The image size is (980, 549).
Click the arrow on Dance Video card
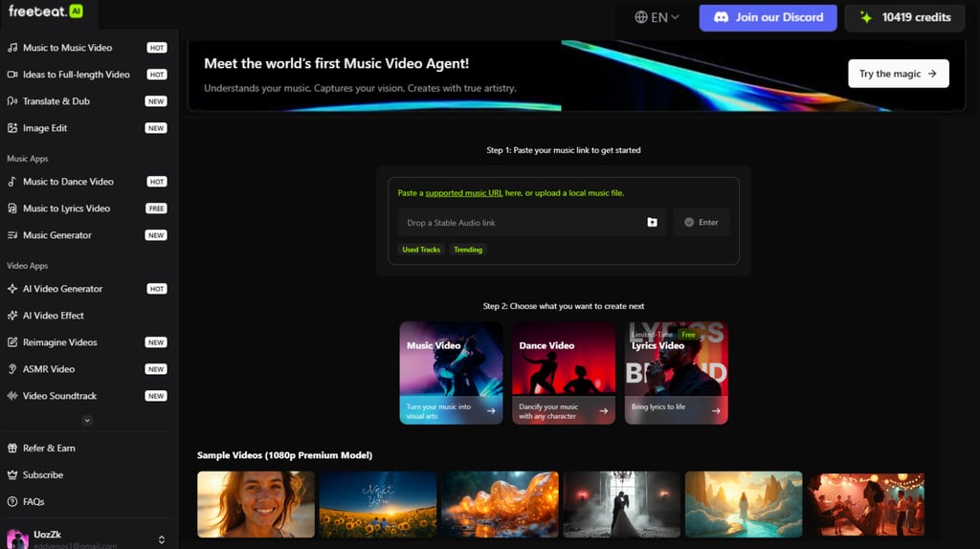[604, 411]
